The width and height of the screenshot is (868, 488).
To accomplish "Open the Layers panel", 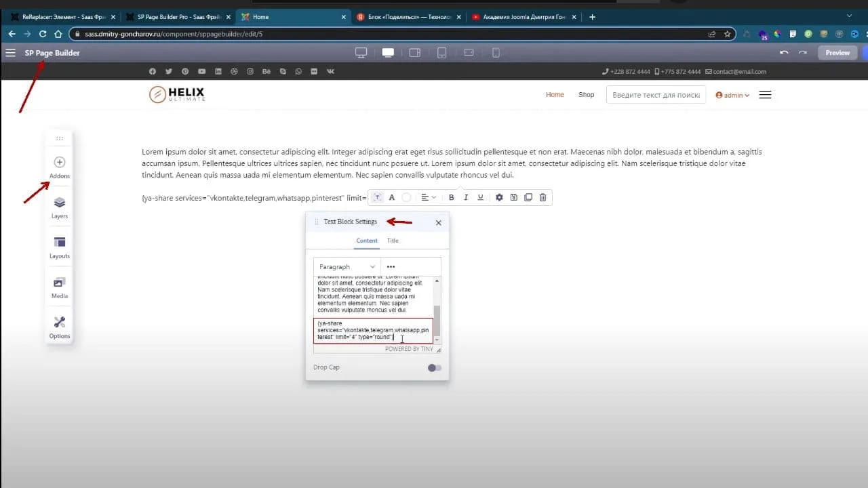I will click(x=60, y=207).
